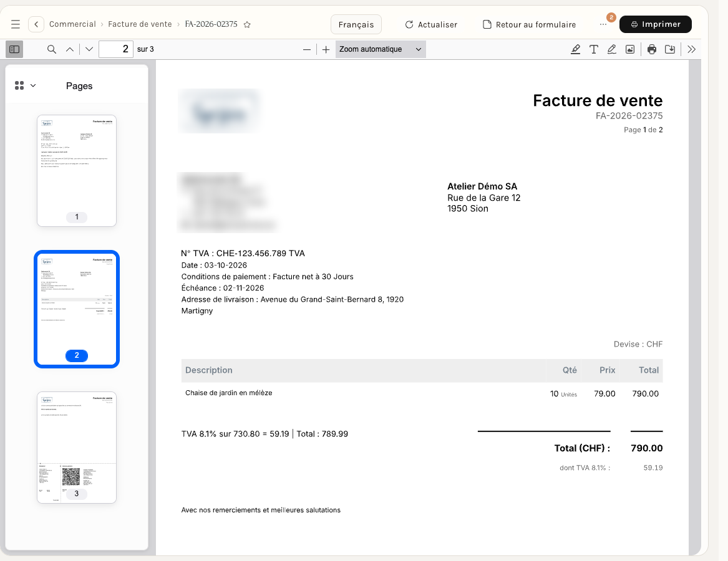Click the Facture de vente document heading
Image resolution: width=728 pixels, height=561 pixels.
pyautogui.click(x=598, y=101)
